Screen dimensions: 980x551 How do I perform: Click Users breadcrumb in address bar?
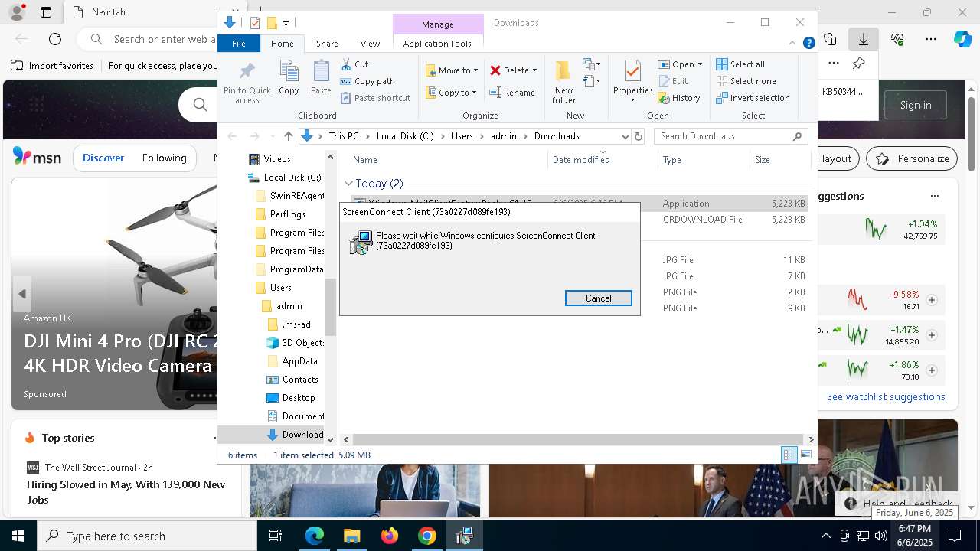[x=462, y=136]
